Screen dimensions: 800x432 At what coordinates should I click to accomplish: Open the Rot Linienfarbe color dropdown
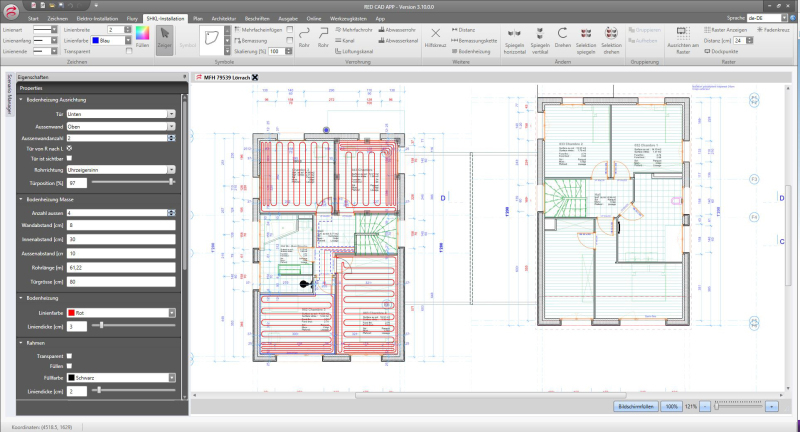coord(172,313)
